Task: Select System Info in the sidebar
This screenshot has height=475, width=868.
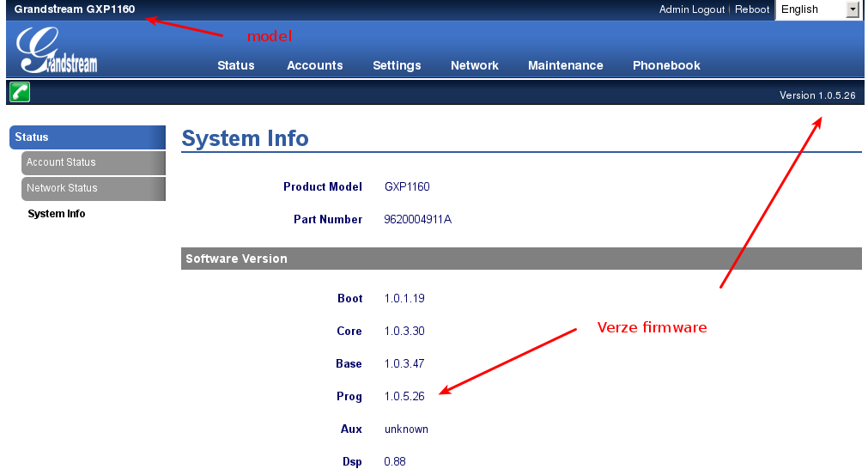Action: 57,214
